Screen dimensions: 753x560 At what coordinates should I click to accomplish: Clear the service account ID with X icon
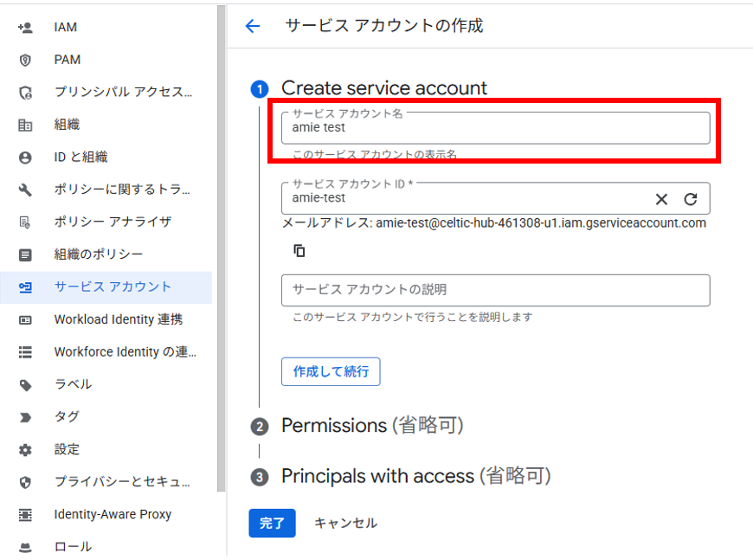(x=661, y=199)
